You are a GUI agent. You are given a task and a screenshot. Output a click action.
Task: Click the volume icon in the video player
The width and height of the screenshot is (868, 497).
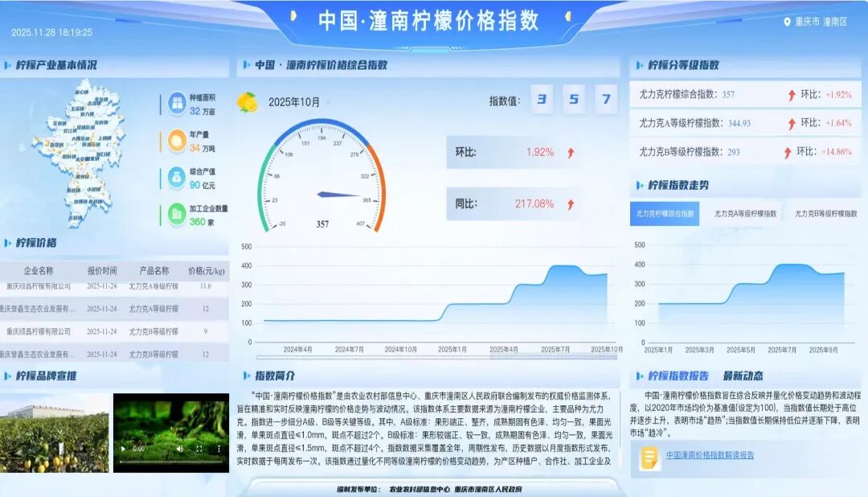tap(181, 449)
